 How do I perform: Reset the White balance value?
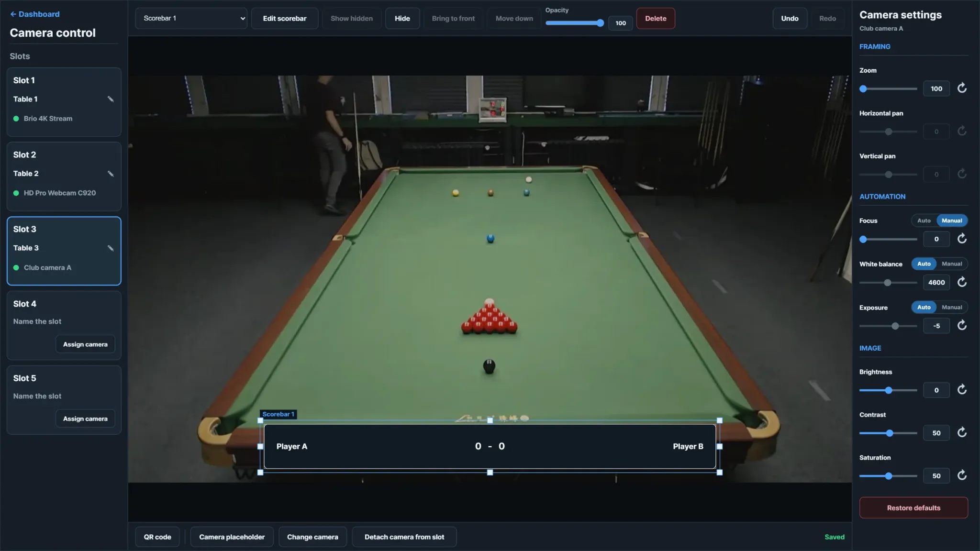pyautogui.click(x=962, y=282)
